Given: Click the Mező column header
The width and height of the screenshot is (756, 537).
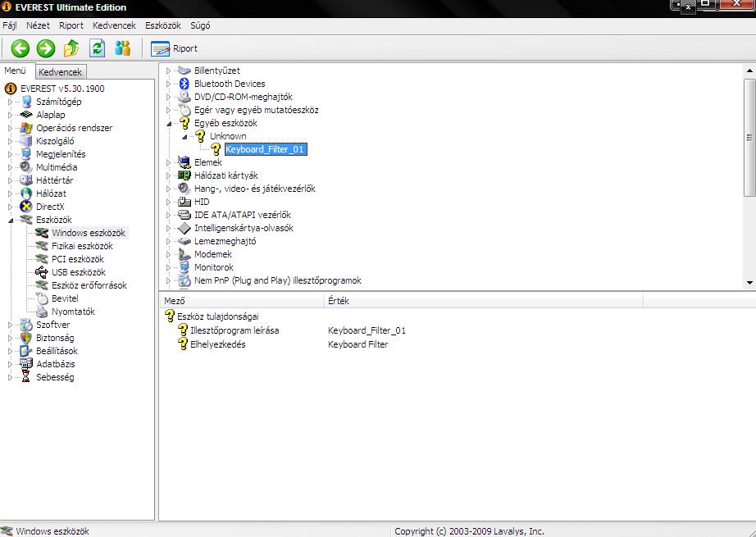Looking at the screenshot, I should pos(242,301).
